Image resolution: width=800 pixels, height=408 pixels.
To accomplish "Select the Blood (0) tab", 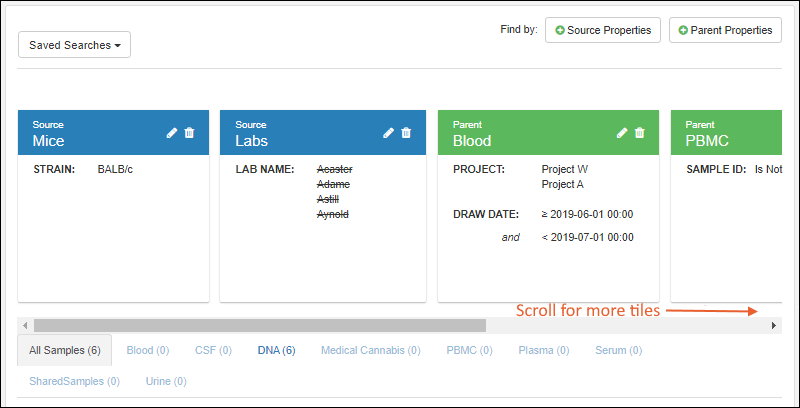I will click(x=147, y=350).
